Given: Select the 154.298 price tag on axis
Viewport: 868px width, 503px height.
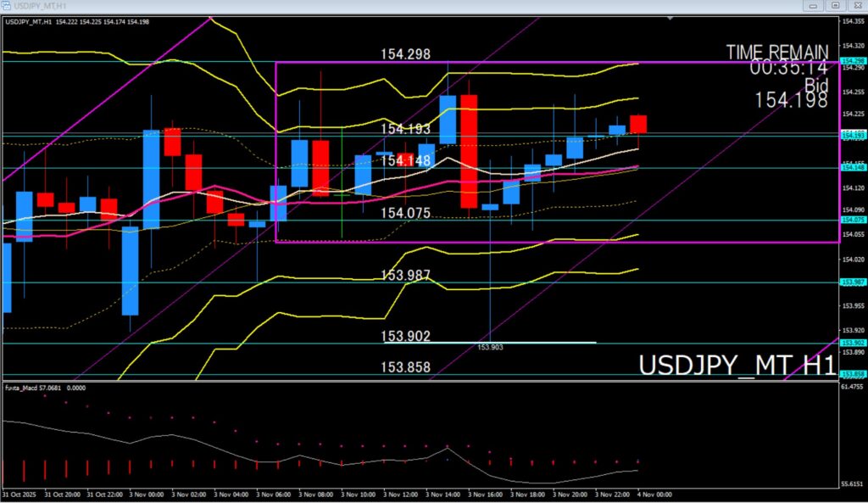Looking at the screenshot, I should click(x=852, y=62).
